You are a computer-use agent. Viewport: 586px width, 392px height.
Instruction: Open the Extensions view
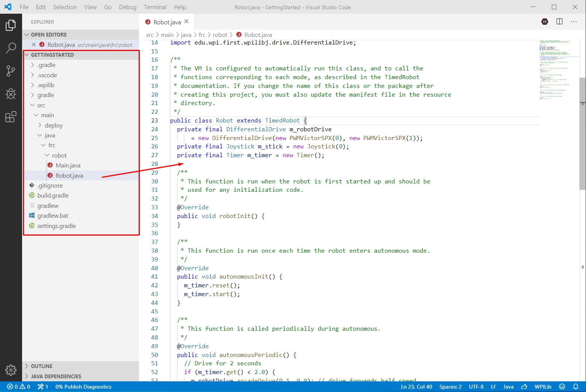pyautogui.click(x=11, y=117)
